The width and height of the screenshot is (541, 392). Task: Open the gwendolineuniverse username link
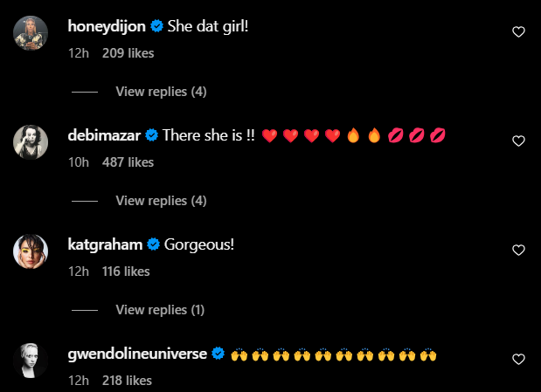(x=137, y=354)
